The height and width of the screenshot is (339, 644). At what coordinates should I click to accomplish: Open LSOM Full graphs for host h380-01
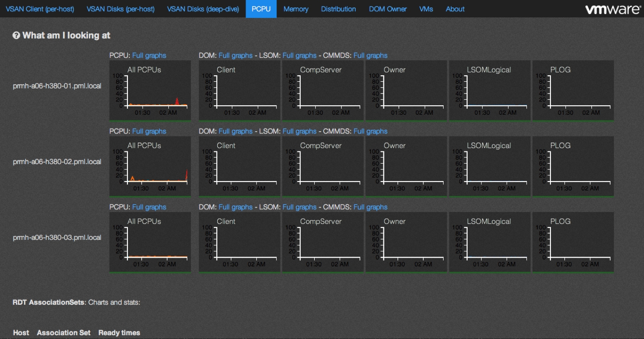299,55
